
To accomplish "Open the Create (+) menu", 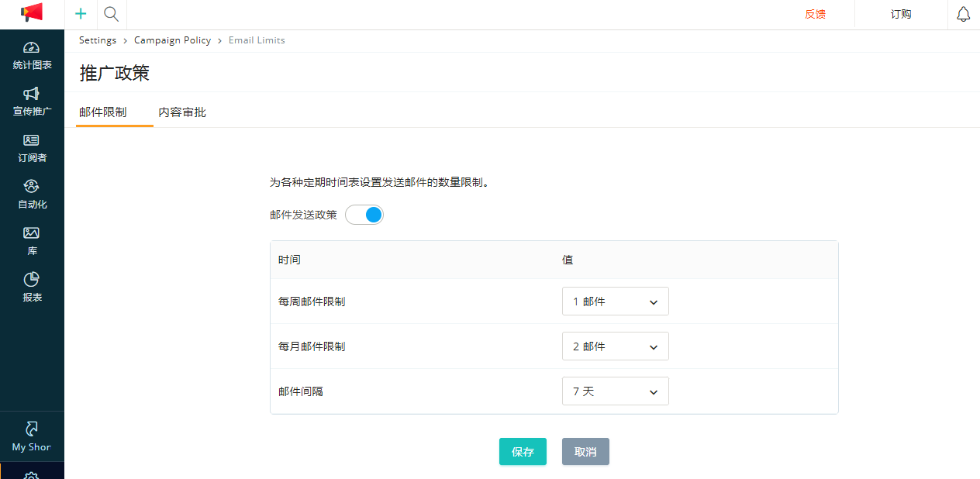I will pos(80,14).
